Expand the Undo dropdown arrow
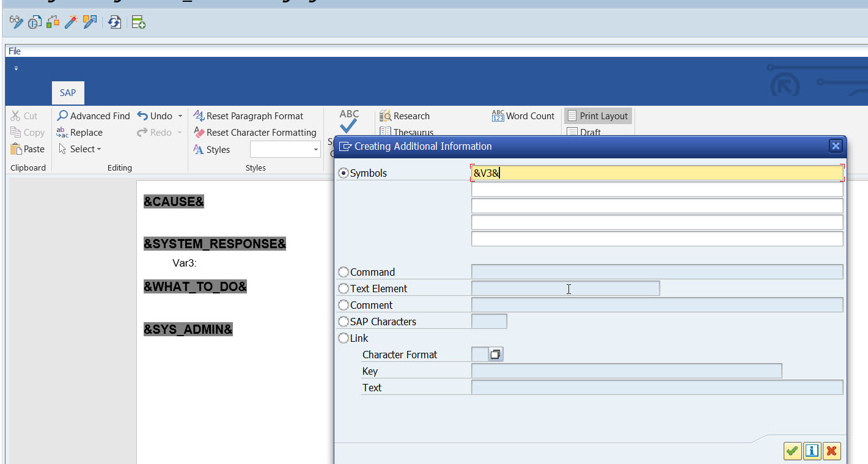 tap(179, 116)
